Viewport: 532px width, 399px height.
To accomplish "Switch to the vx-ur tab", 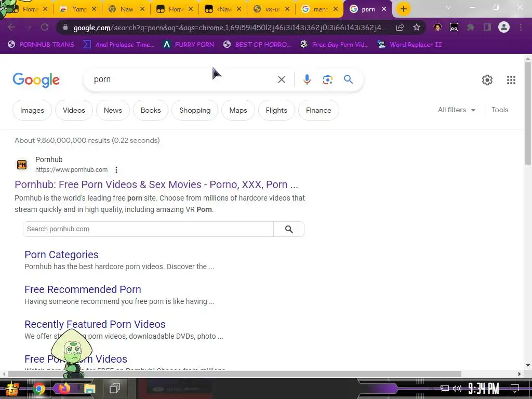I will click(272, 9).
